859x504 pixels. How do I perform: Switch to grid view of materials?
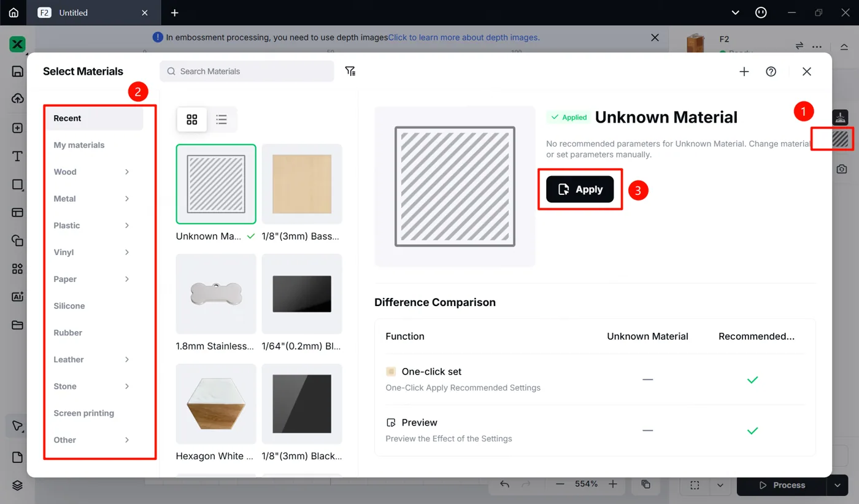pos(192,120)
